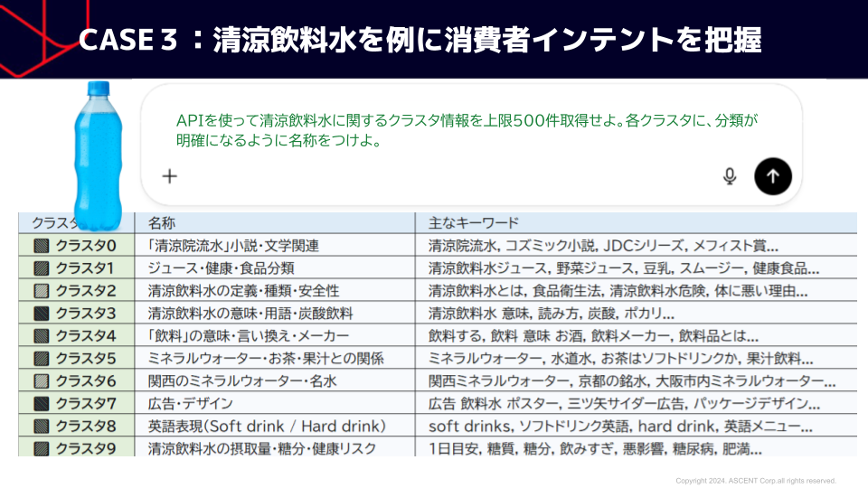Click the swatch icon beside クラスタ7
This screenshot has height=488, width=868.
click(40, 403)
